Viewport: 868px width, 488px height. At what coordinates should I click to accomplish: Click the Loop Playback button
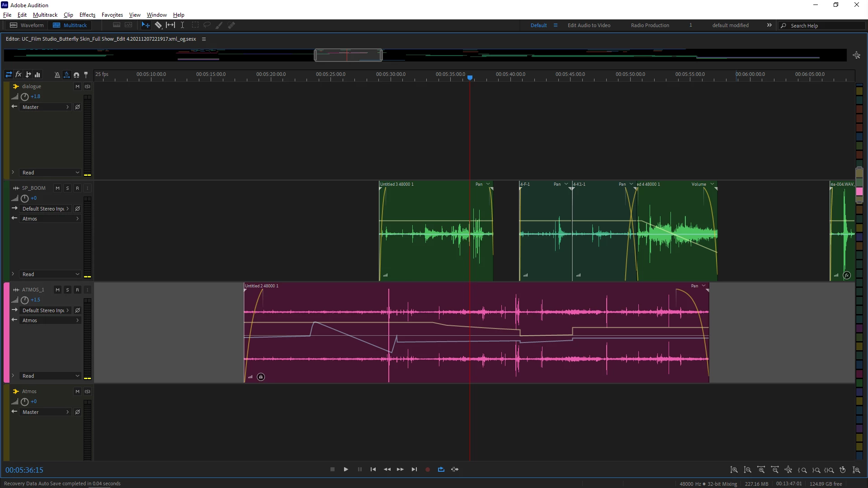tap(441, 469)
